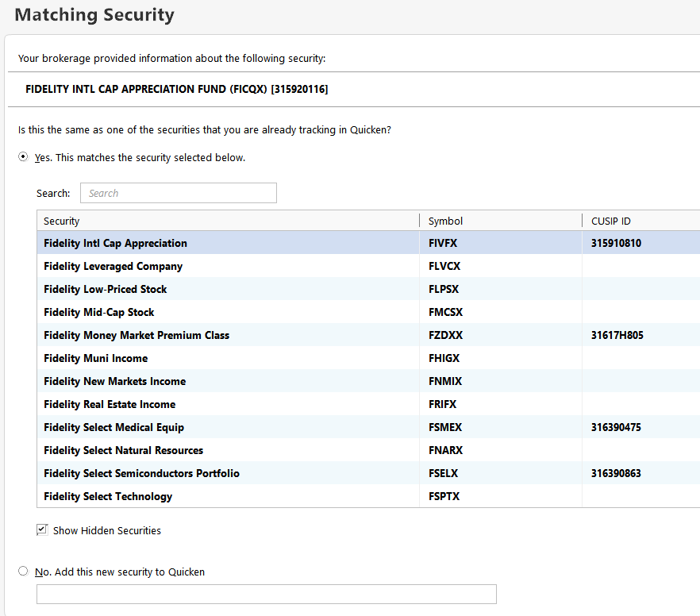Choose Fidelity Select Technology security
The height and width of the screenshot is (616, 700).
tap(108, 496)
